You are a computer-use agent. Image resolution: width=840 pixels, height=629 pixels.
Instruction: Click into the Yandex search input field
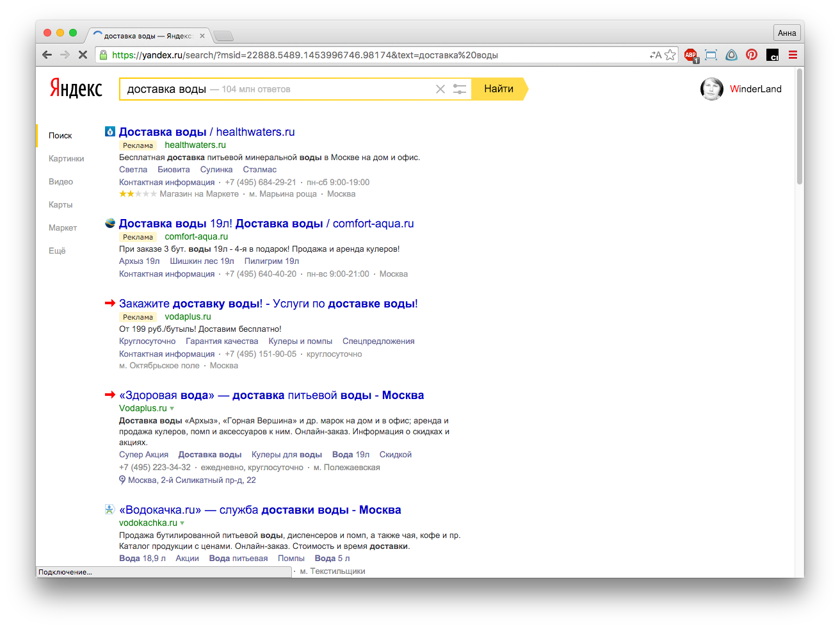(275, 89)
